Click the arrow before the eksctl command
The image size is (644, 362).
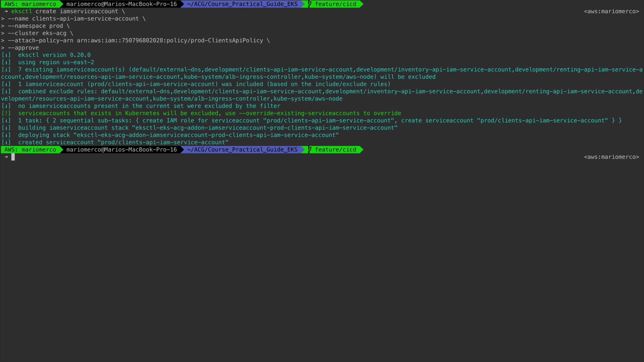click(6, 11)
